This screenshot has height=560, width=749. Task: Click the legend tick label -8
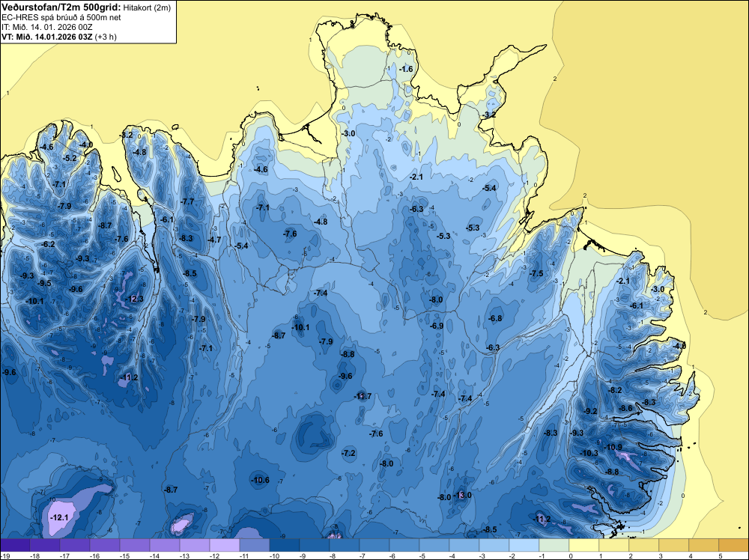pos(333,556)
